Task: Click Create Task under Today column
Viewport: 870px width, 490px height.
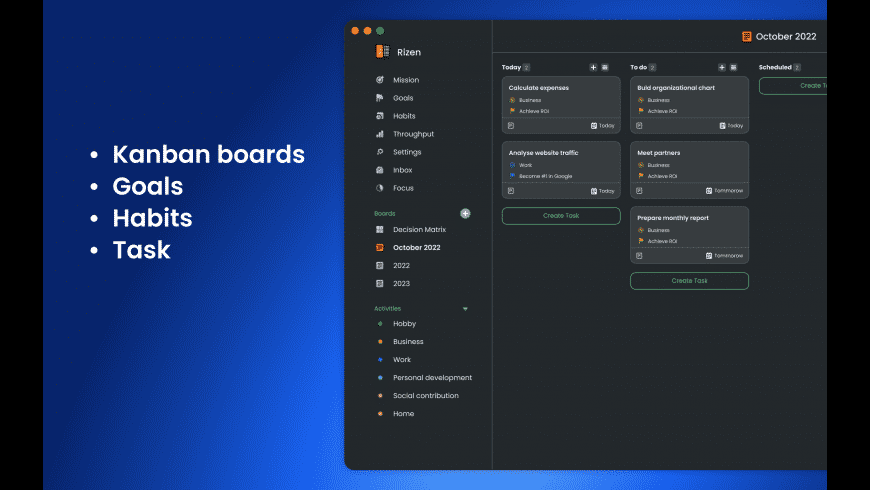Action: [x=561, y=216]
